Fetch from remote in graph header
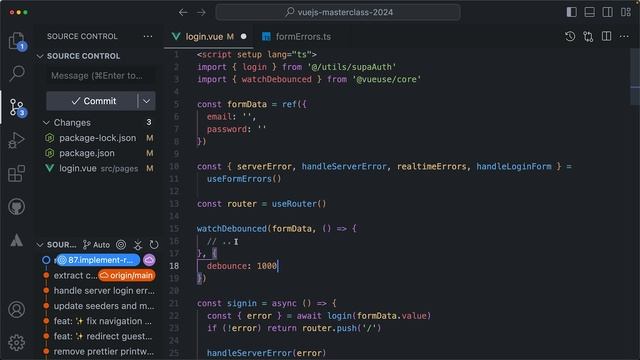Screen dimensions: 640x360 (x=138, y=245)
